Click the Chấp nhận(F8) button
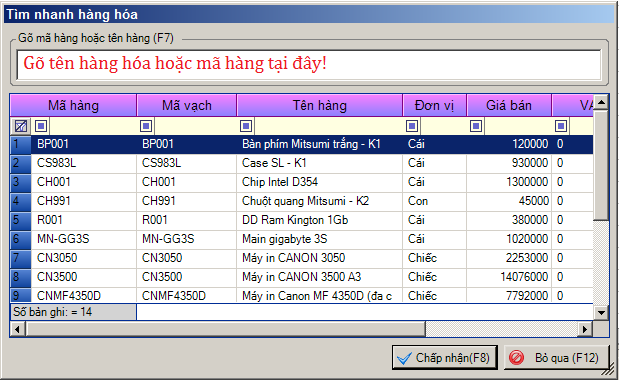 pyautogui.click(x=445, y=358)
